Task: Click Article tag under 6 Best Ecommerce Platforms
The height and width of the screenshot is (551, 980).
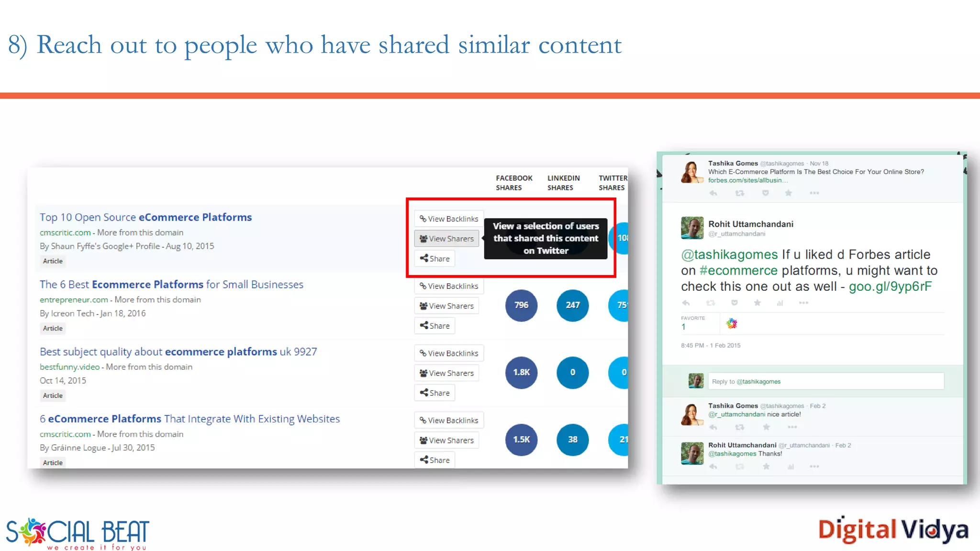Action: pos(53,329)
